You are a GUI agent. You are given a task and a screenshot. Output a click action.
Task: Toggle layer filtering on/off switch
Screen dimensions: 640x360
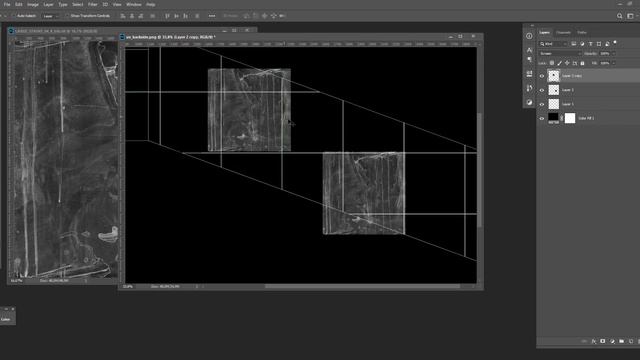pyautogui.click(x=615, y=42)
